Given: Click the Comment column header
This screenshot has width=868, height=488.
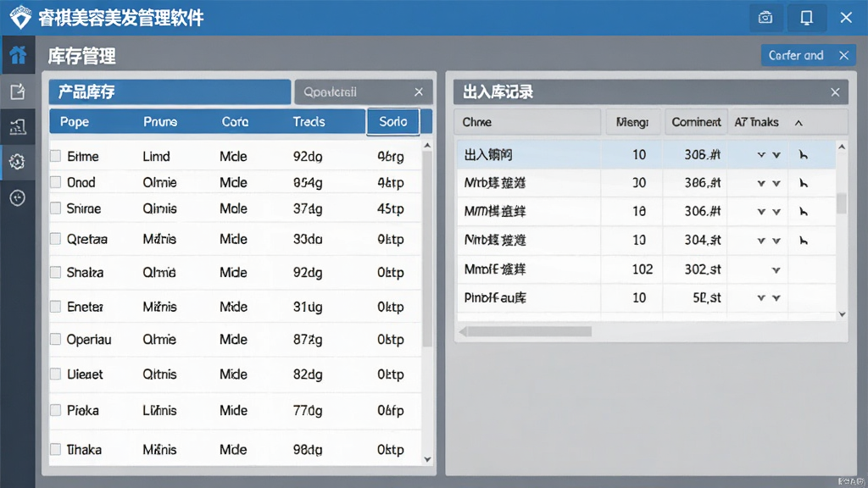Looking at the screenshot, I should coord(696,122).
